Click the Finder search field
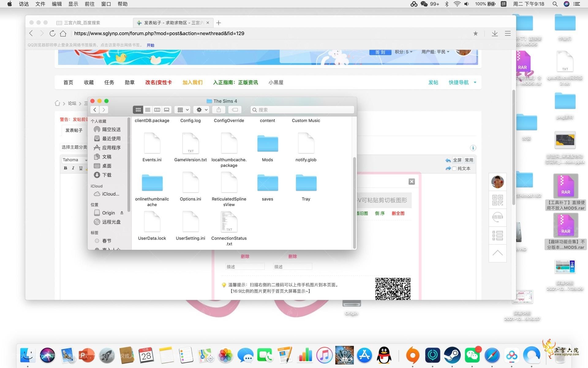588x368 pixels. [x=302, y=110]
